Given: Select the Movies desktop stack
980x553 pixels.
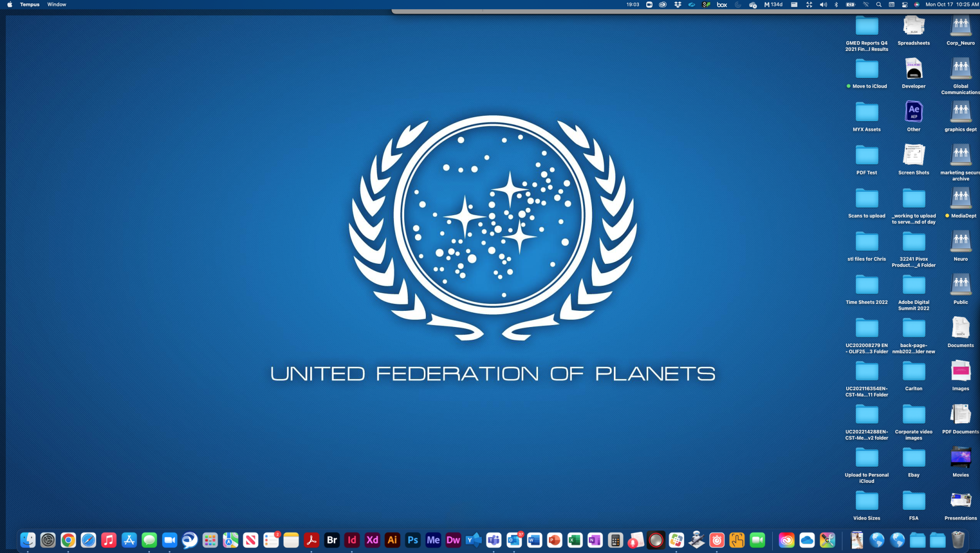Looking at the screenshot, I should (961, 462).
